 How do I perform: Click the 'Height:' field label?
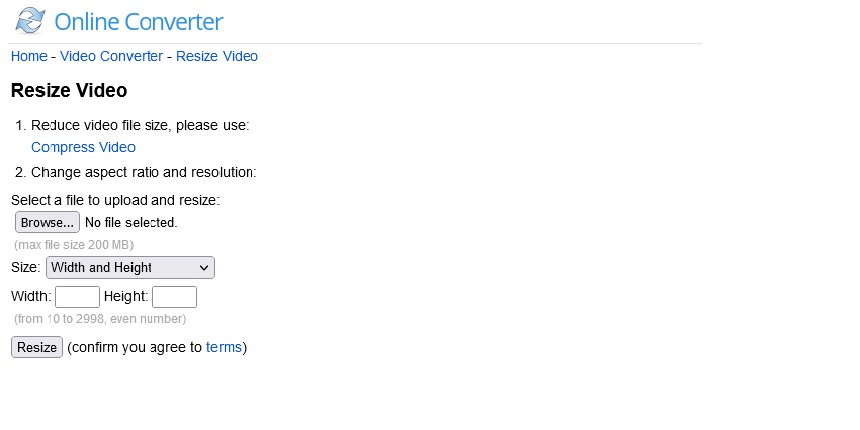[126, 297]
